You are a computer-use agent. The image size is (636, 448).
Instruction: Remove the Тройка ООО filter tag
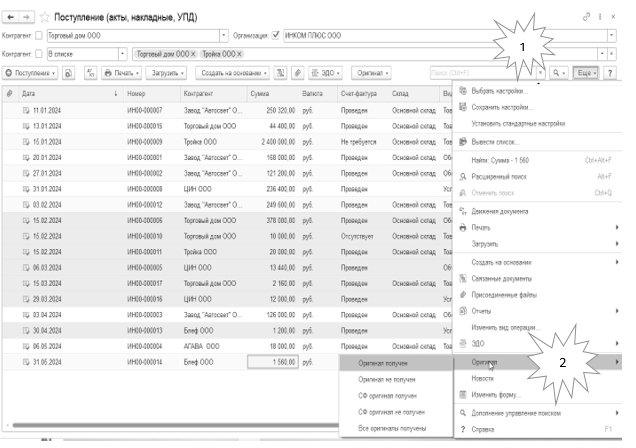click(239, 54)
